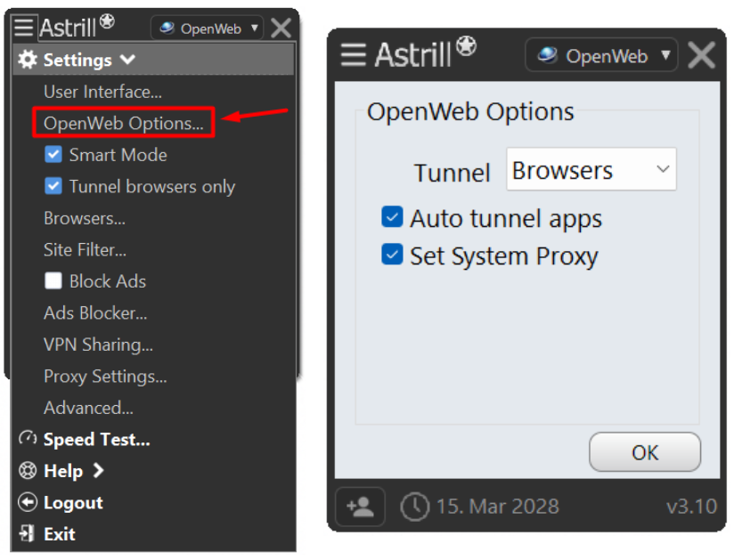Viewport: 734px width, 560px height.
Task: Click the add-user icon in footer
Action: coord(360,507)
